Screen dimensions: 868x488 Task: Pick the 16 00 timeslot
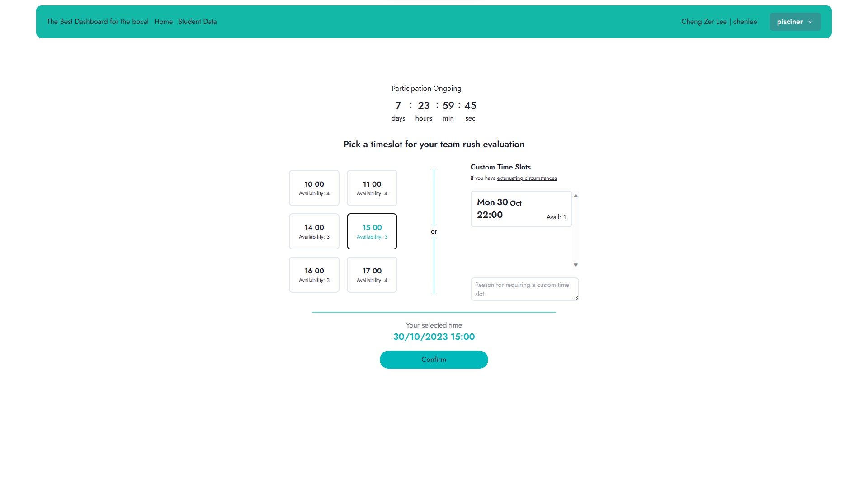click(x=314, y=275)
